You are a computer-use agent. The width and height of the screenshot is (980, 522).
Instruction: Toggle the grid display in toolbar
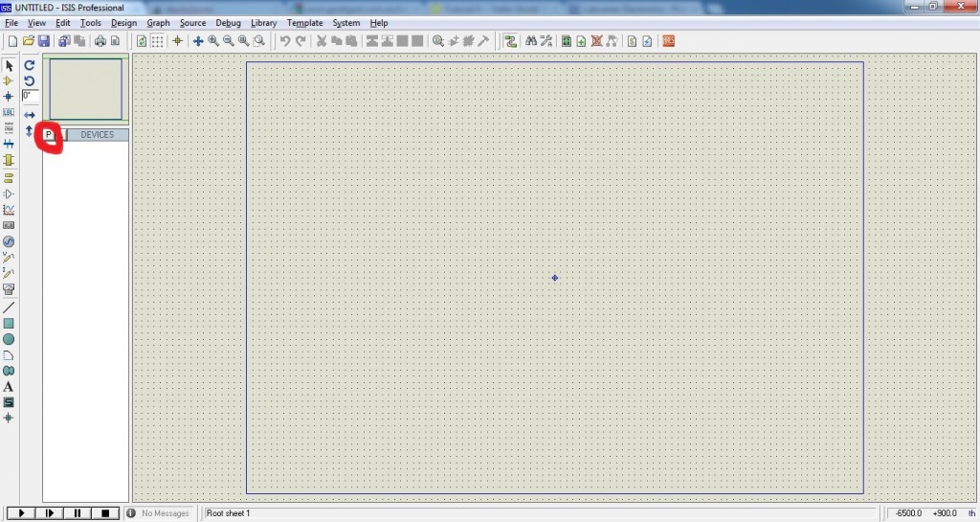pyautogui.click(x=158, y=41)
